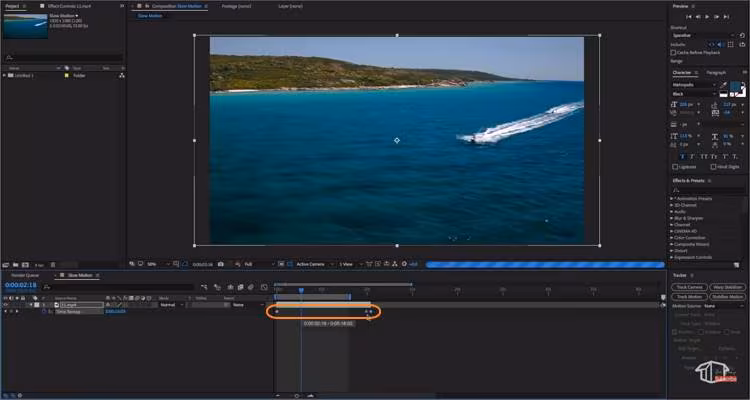
Task: Open the blue text fill color swatch
Action: pyautogui.click(x=735, y=87)
